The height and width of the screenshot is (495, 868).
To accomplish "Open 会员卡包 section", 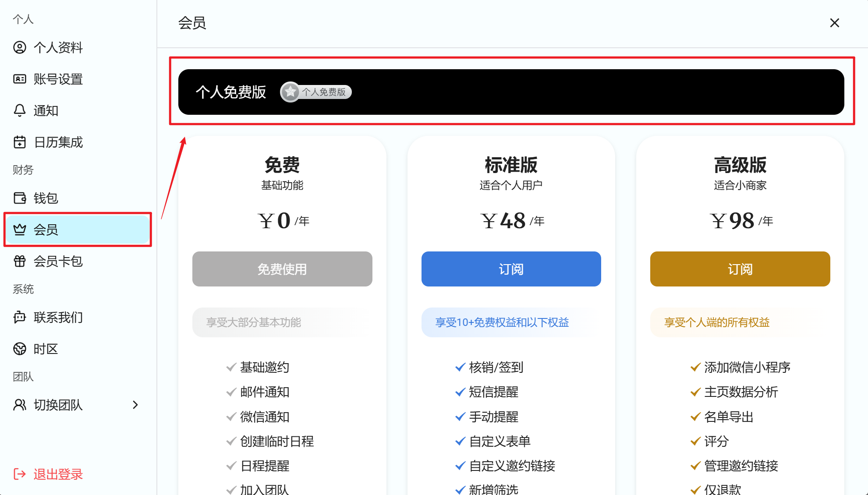I will pyautogui.click(x=78, y=261).
